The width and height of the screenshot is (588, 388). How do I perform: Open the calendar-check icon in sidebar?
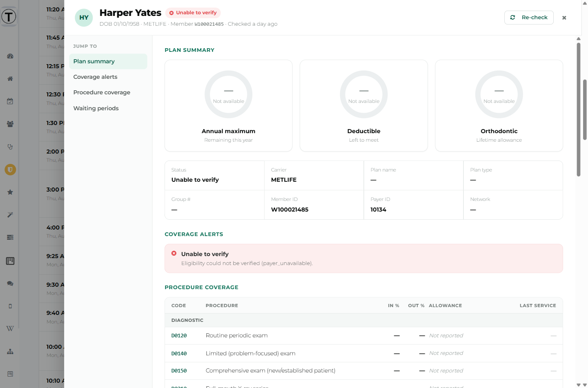click(x=10, y=101)
